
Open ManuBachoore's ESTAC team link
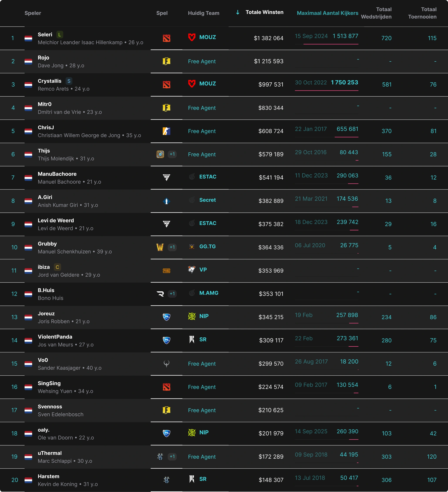pyautogui.click(x=208, y=177)
